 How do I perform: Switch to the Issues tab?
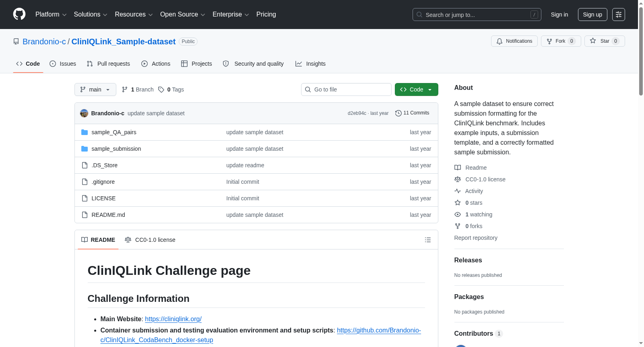pos(63,64)
